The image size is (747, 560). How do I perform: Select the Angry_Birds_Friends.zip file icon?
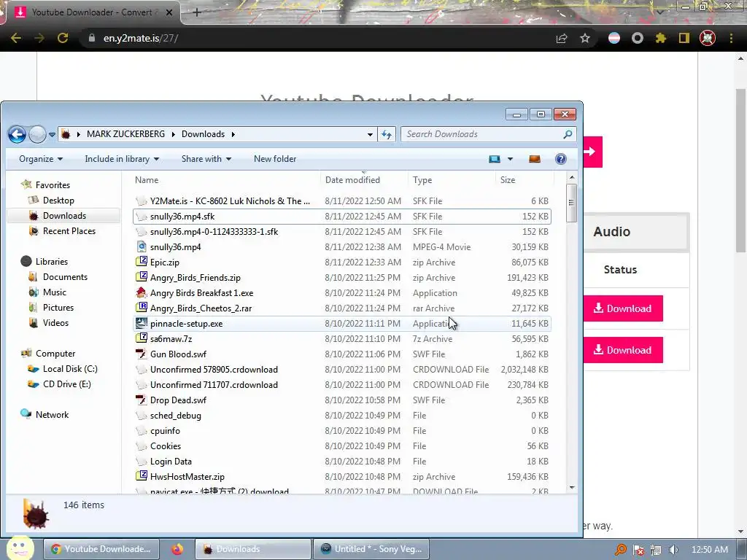pos(141,277)
